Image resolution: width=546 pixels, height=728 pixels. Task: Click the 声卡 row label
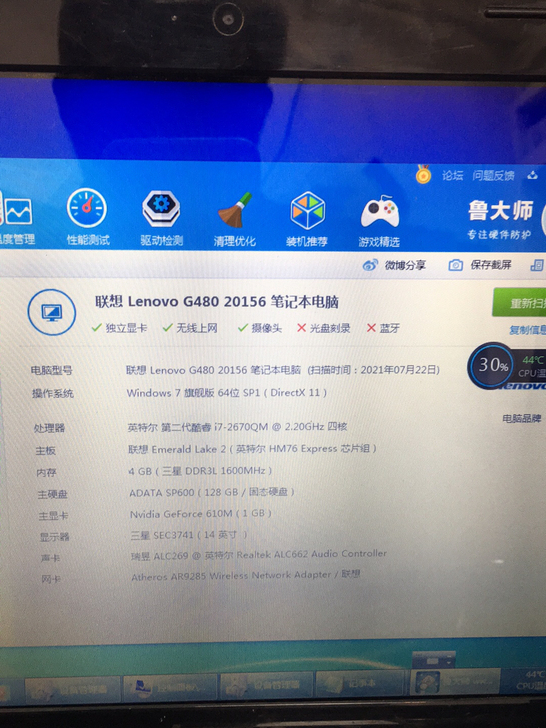pyautogui.click(x=51, y=559)
